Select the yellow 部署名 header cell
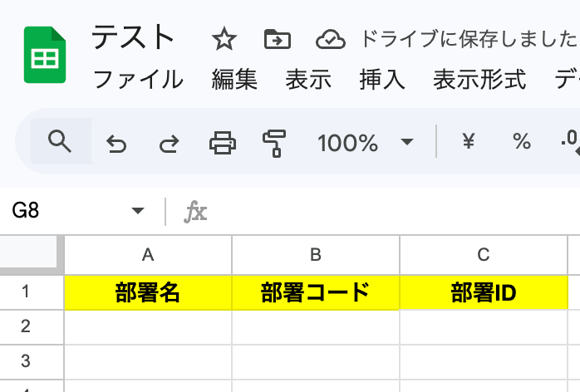580x392 pixels. coord(148,292)
